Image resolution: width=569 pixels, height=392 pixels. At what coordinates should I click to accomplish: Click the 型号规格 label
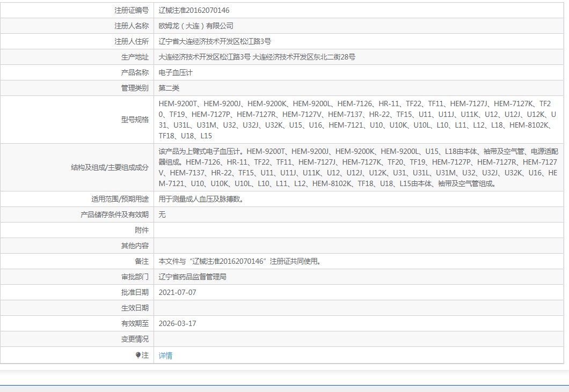pos(135,120)
